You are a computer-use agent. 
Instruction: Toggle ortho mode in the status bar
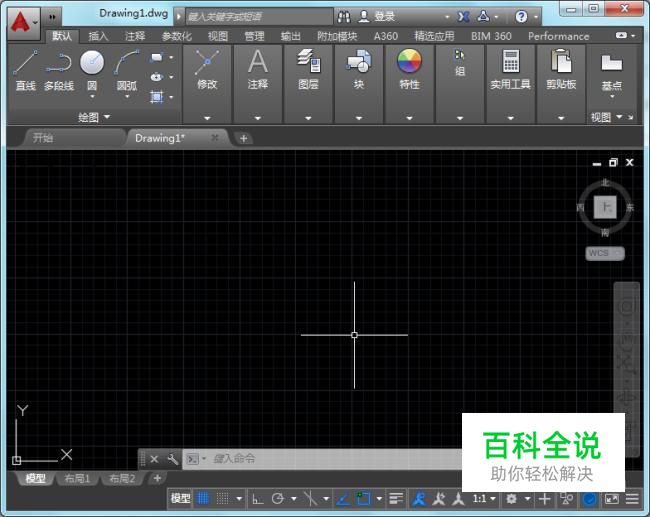point(257,499)
